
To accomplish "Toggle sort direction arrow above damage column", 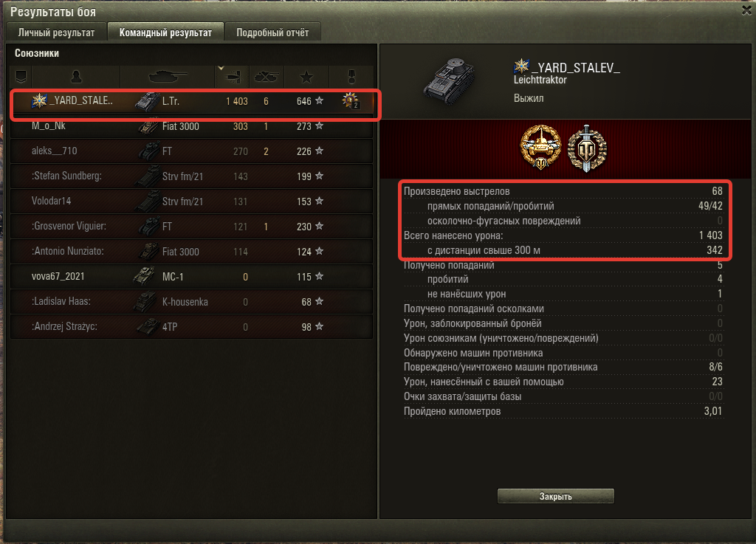I will [x=221, y=69].
